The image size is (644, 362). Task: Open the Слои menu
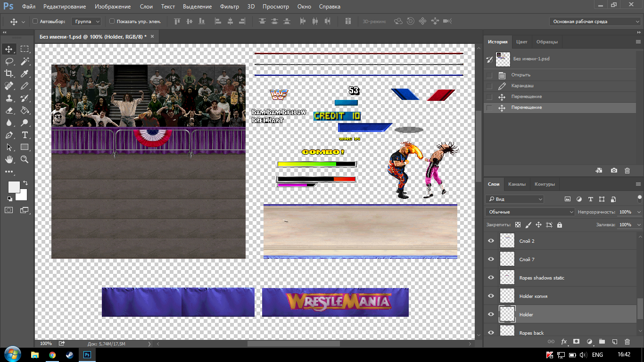[x=146, y=7]
